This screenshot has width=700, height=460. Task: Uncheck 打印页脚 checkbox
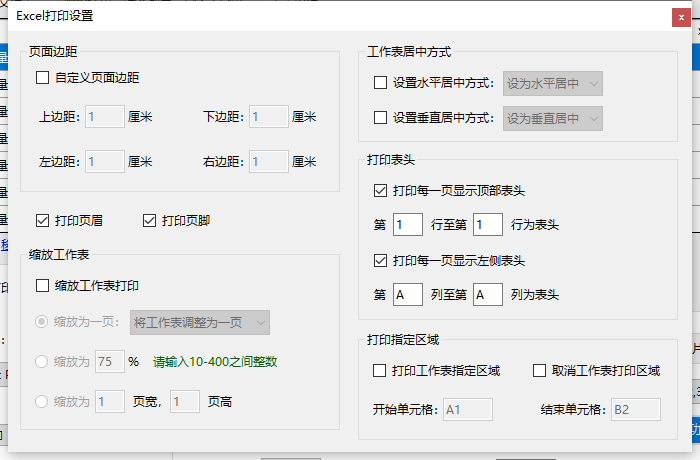[x=150, y=221]
